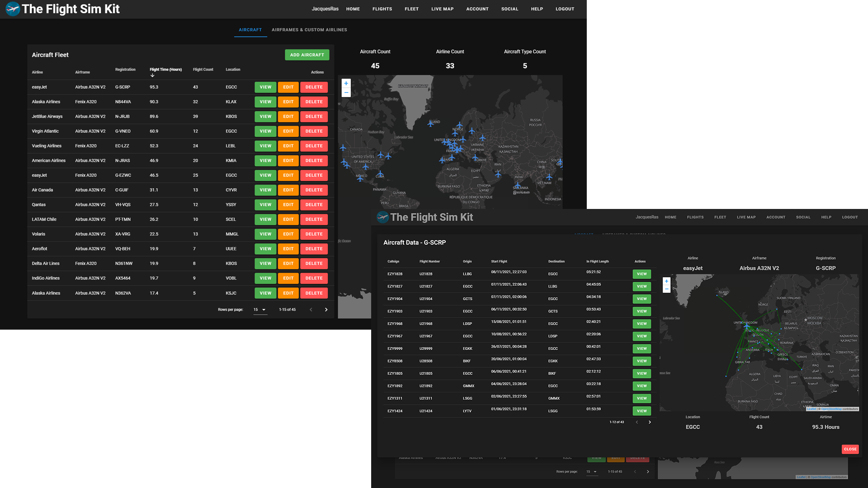This screenshot has height=488, width=868.
Task: Zoom in on the G-SCRP route map
Action: (x=666, y=281)
